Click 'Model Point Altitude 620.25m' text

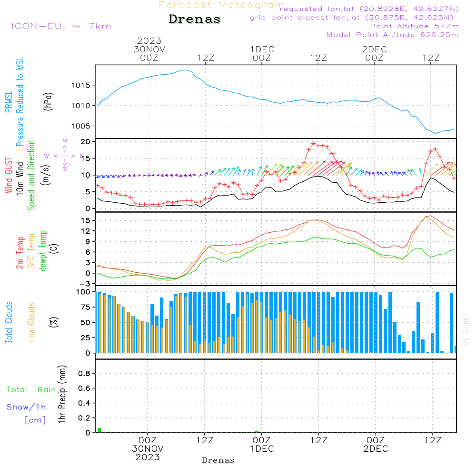point(393,35)
